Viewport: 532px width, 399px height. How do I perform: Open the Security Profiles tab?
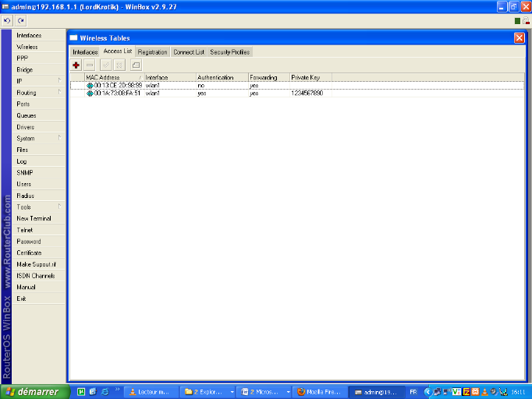tap(230, 52)
